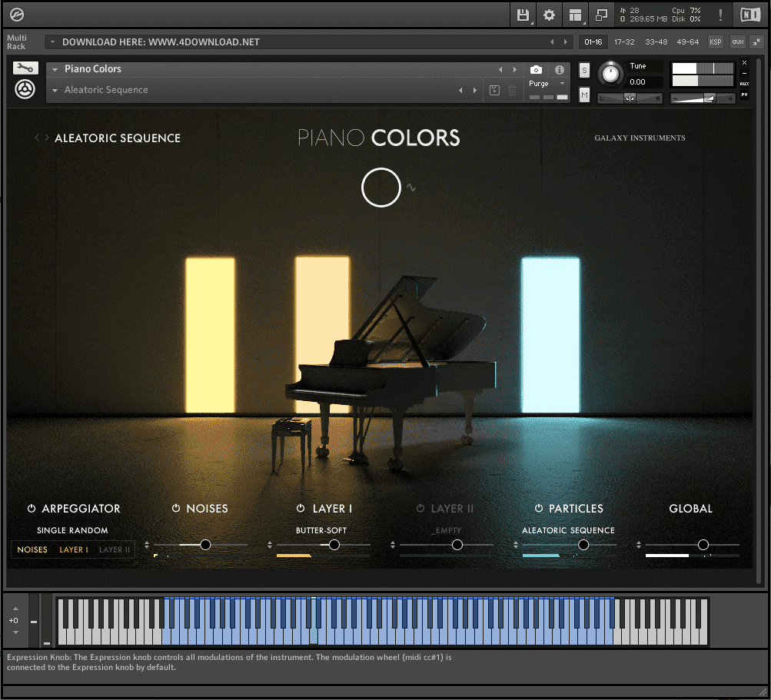This screenshot has width=771, height=700.
Task: Adjust the Global volume slider
Action: tap(703, 545)
